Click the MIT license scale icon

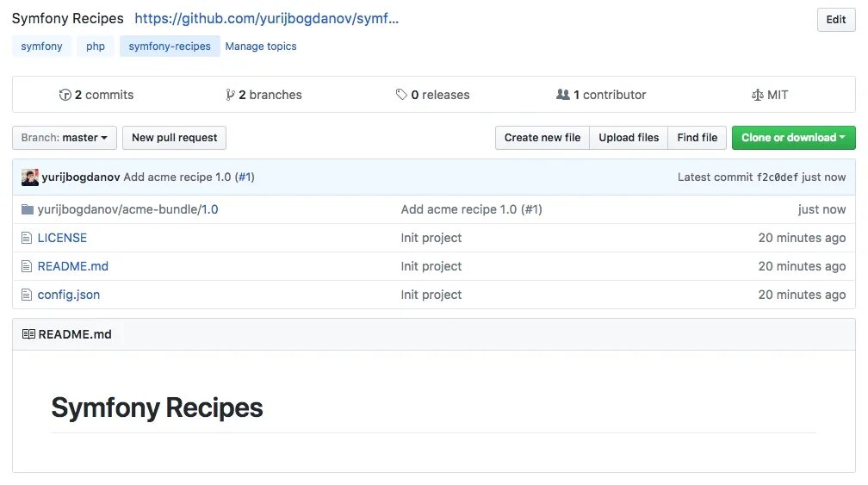757,95
